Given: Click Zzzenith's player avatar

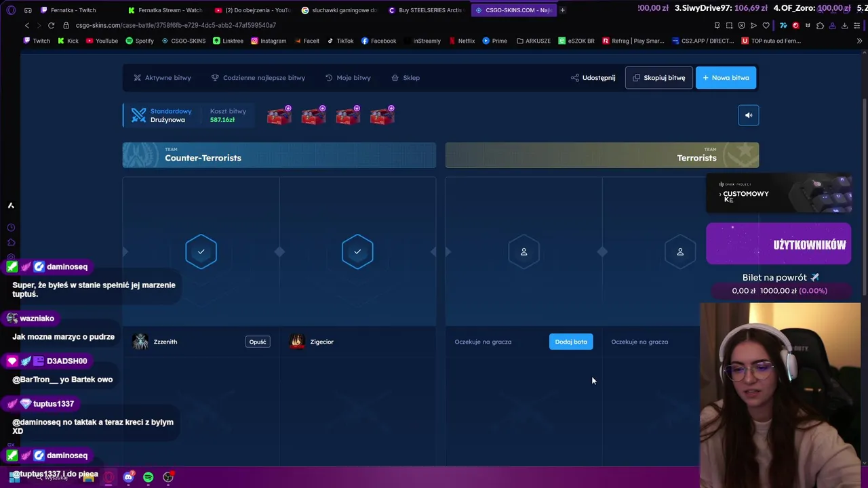Looking at the screenshot, I should click(140, 342).
